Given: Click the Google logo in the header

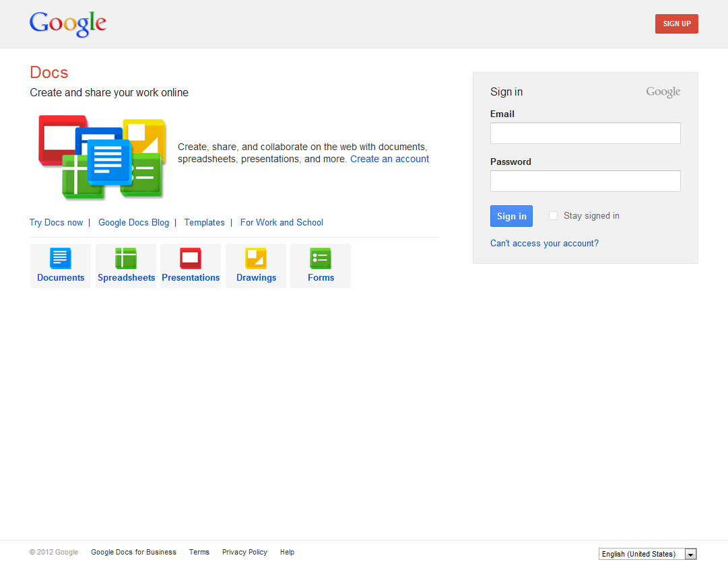Looking at the screenshot, I should tap(68, 24).
